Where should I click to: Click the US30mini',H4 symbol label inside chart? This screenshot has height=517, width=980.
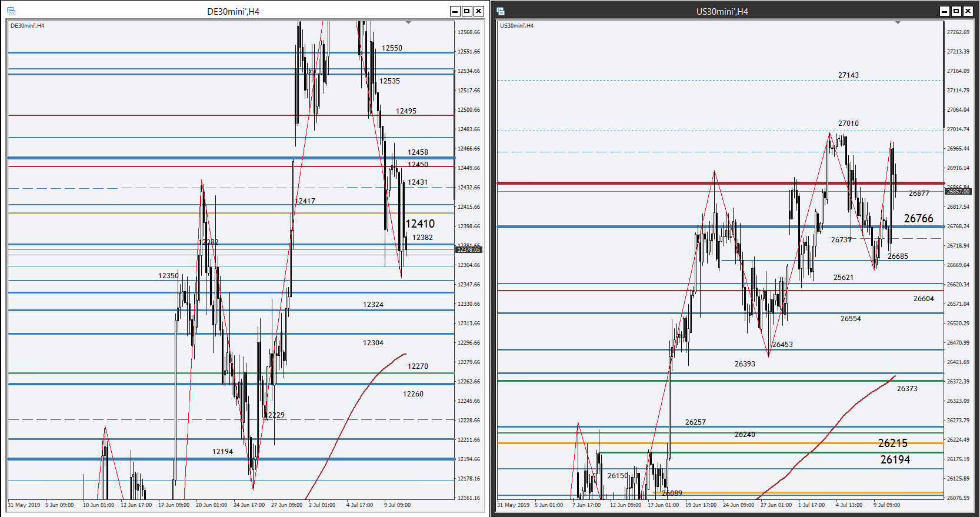516,26
